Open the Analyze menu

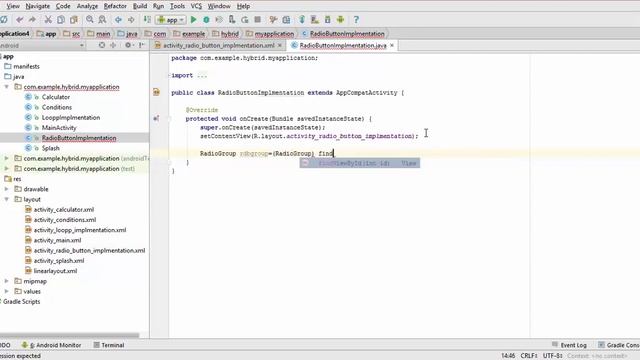tap(87, 6)
